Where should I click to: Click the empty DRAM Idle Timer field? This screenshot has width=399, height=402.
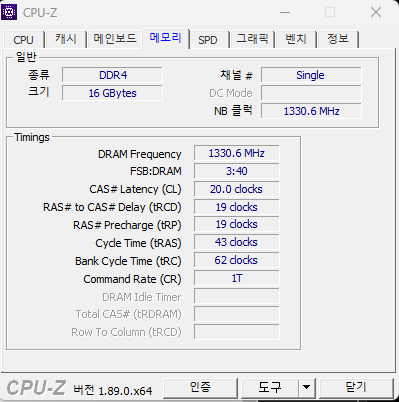[x=237, y=296]
